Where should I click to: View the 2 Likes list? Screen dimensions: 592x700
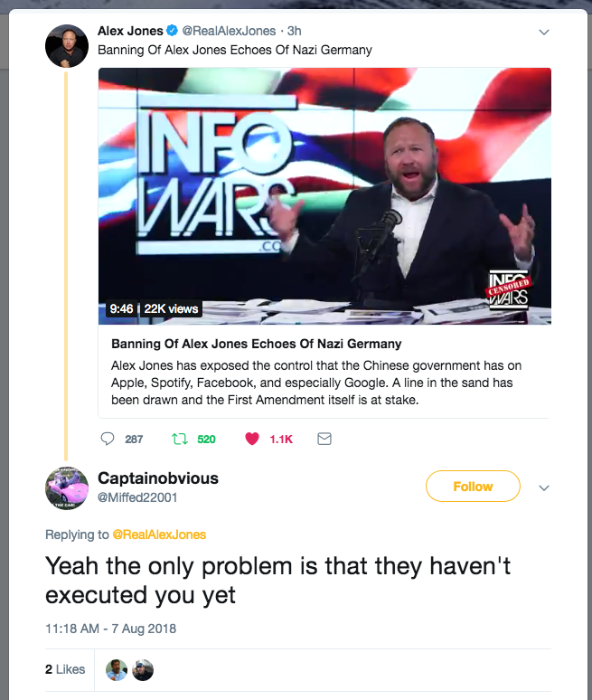coord(65,669)
